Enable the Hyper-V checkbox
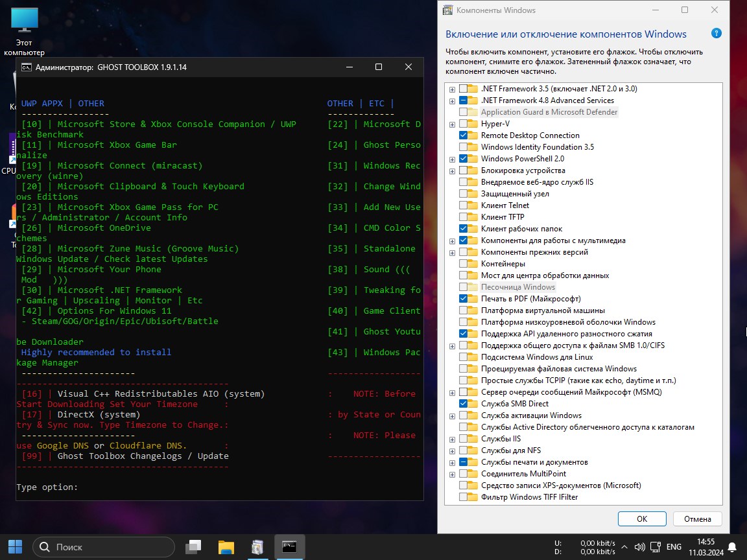This screenshot has width=747, height=560. pyautogui.click(x=464, y=124)
